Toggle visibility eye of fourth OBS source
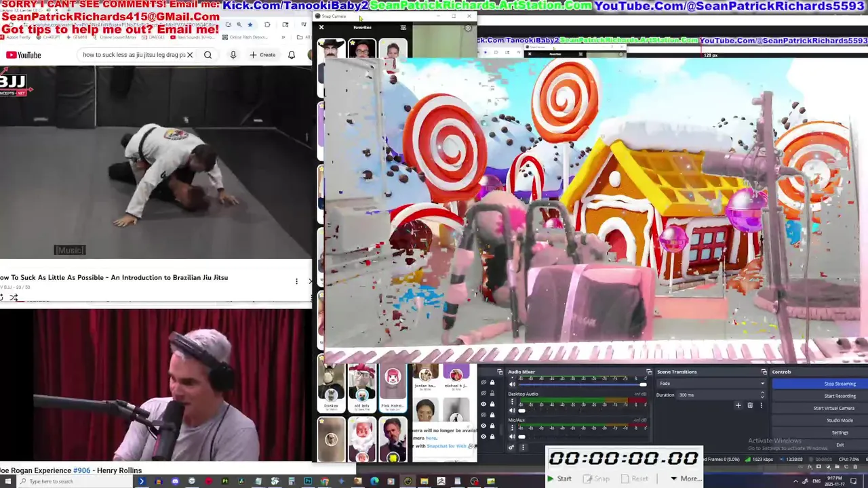This screenshot has height=488, width=868. click(x=484, y=415)
